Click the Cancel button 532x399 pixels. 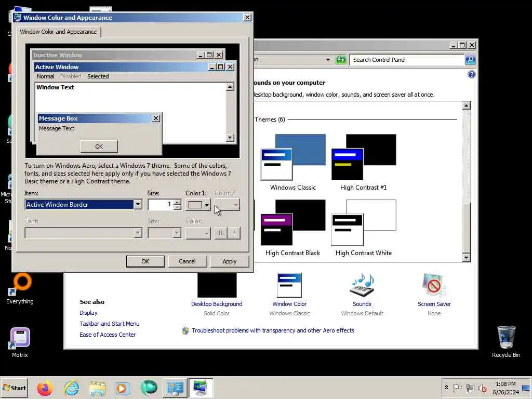[187, 261]
